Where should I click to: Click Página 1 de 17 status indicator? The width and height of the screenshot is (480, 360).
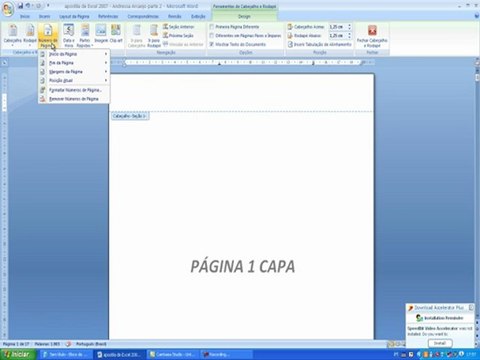pos(16,344)
